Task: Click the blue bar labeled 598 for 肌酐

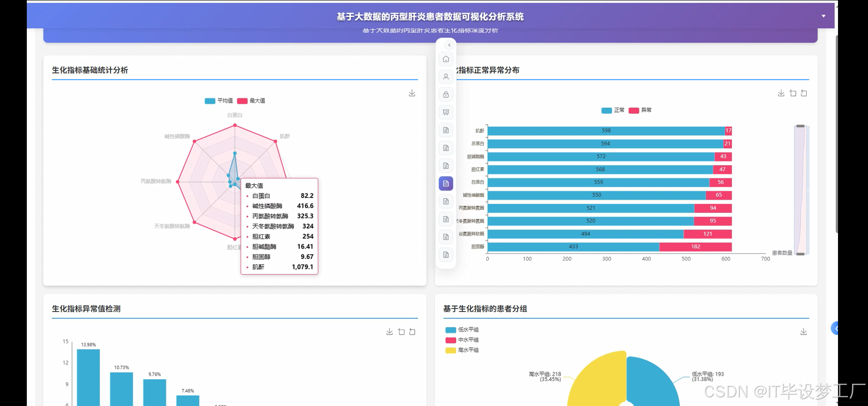Action: tap(606, 131)
